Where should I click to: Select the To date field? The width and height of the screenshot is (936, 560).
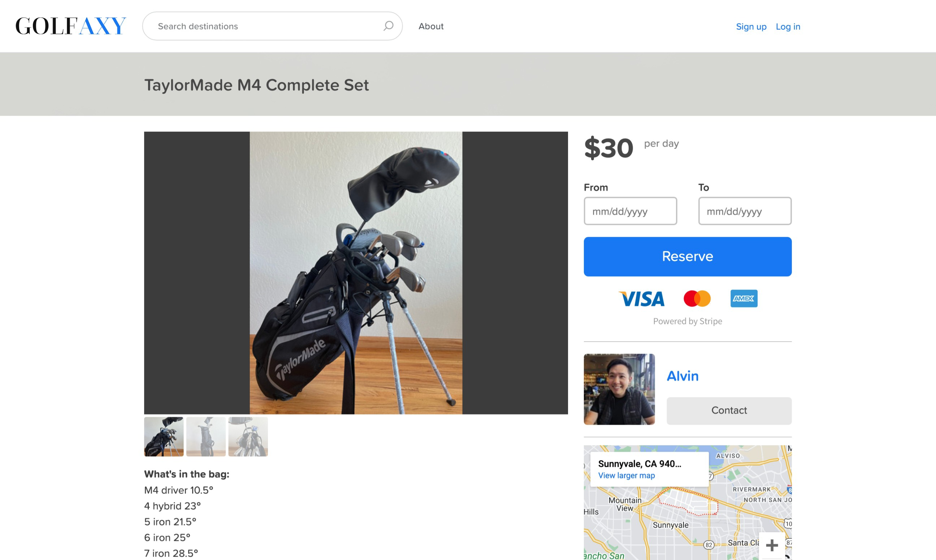(x=745, y=211)
